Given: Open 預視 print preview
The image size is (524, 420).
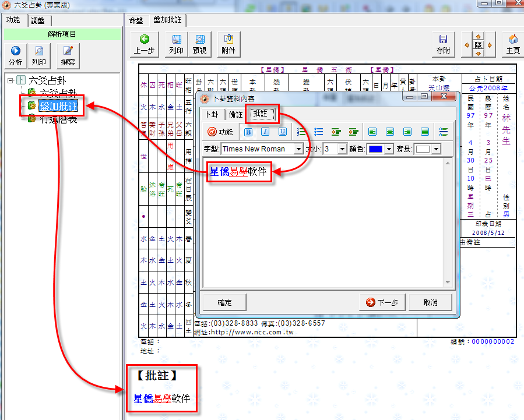Looking at the screenshot, I should pyautogui.click(x=199, y=44).
